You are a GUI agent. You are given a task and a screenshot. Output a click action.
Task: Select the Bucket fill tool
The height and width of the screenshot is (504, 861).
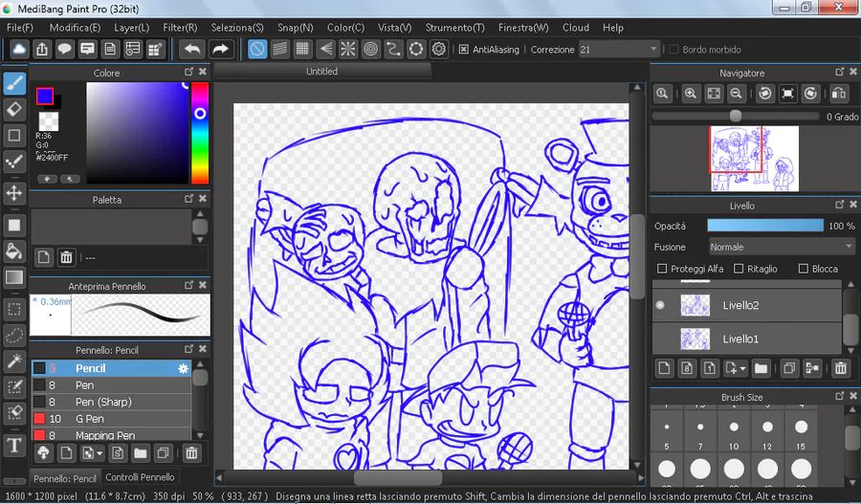14,252
